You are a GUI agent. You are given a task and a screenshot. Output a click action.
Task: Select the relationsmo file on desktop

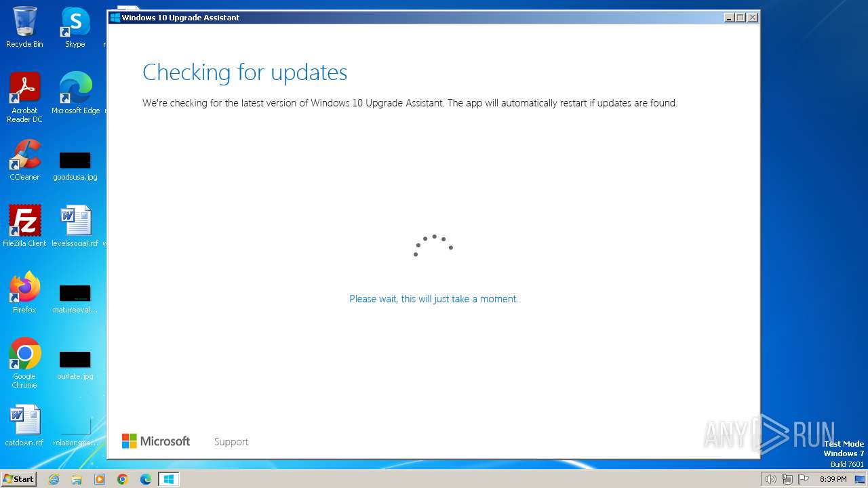75,432
